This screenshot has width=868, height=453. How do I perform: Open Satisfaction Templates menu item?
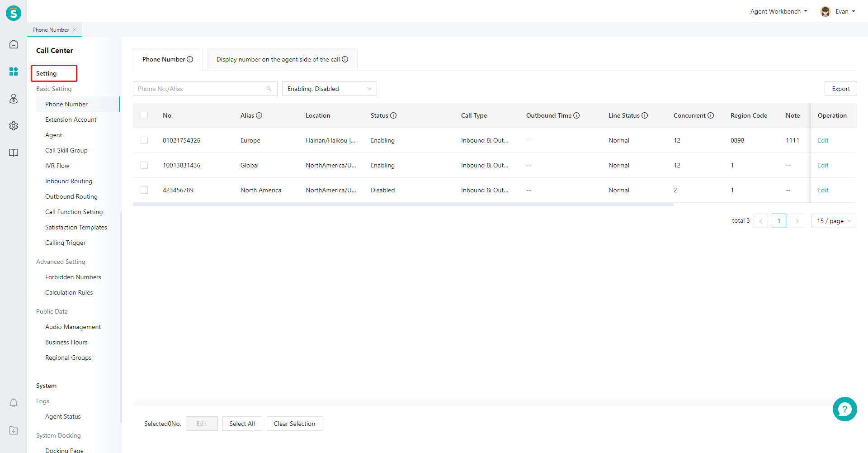[76, 227]
